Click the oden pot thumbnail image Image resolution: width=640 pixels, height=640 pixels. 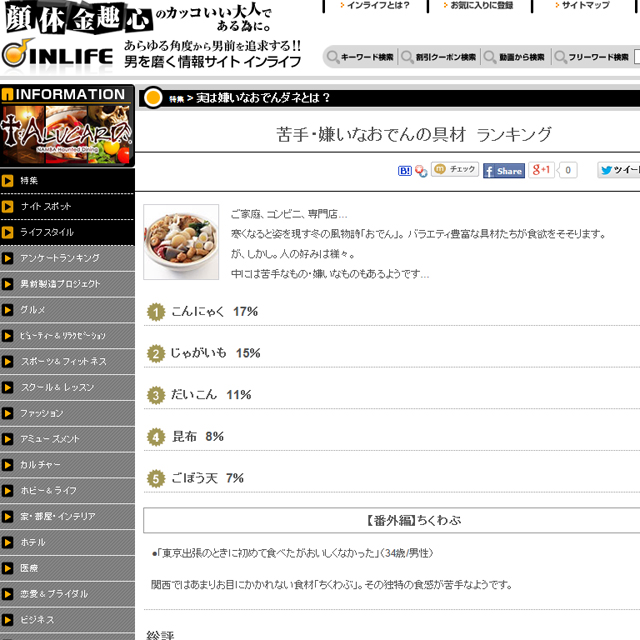pyautogui.click(x=181, y=242)
